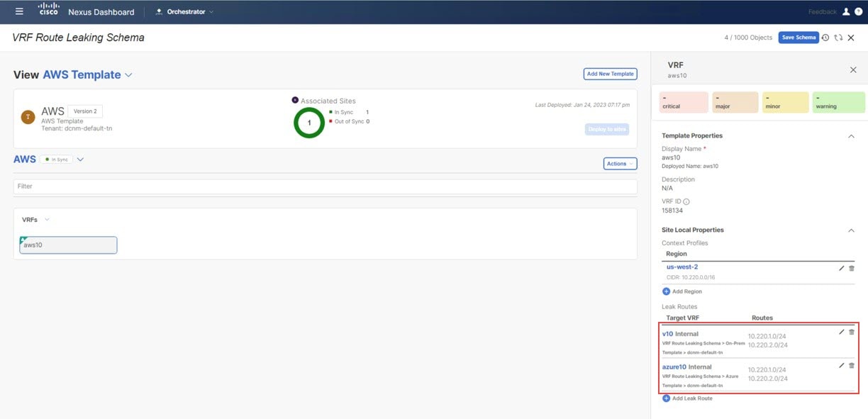868x419 pixels.
Task: Add a new Leak Route
Action: (687, 398)
